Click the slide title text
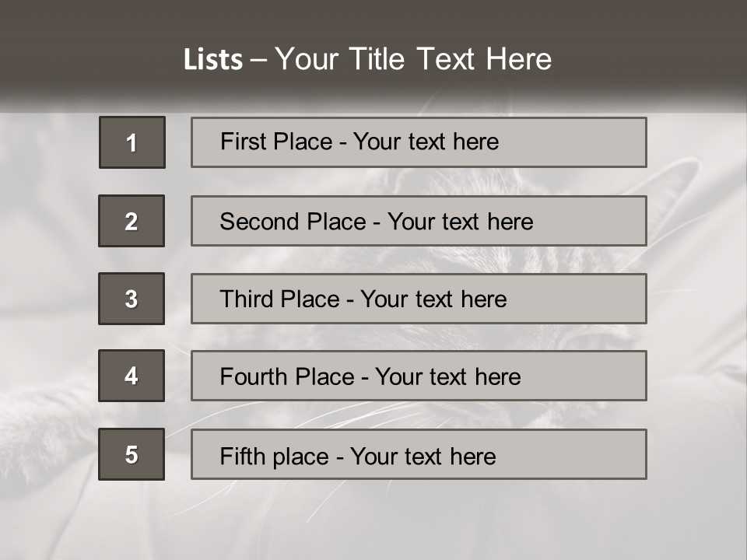The image size is (747, 560). click(x=367, y=59)
